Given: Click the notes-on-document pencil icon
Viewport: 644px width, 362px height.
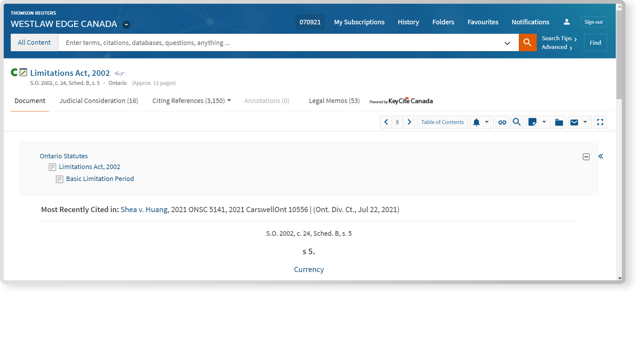Looking at the screenshot, I should 23,72.
